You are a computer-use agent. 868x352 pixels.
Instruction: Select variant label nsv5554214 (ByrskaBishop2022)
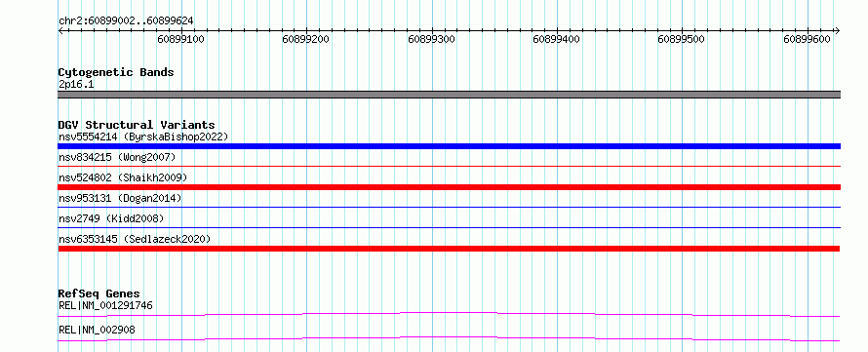(143, 137)
